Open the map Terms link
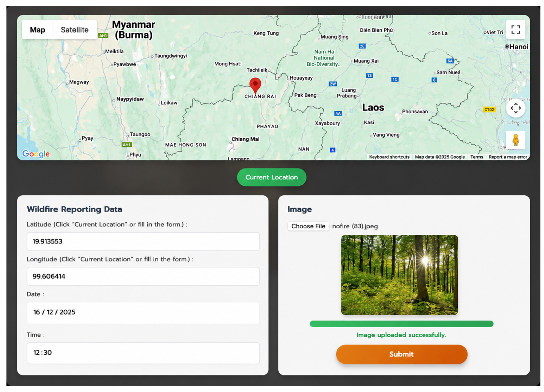The image size is (544, 392). (477, 157)
